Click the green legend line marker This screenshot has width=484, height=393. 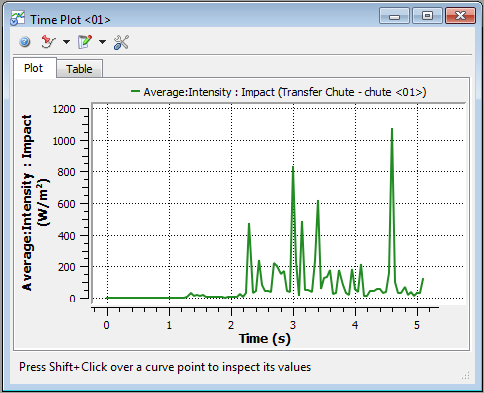click(135, 91)
